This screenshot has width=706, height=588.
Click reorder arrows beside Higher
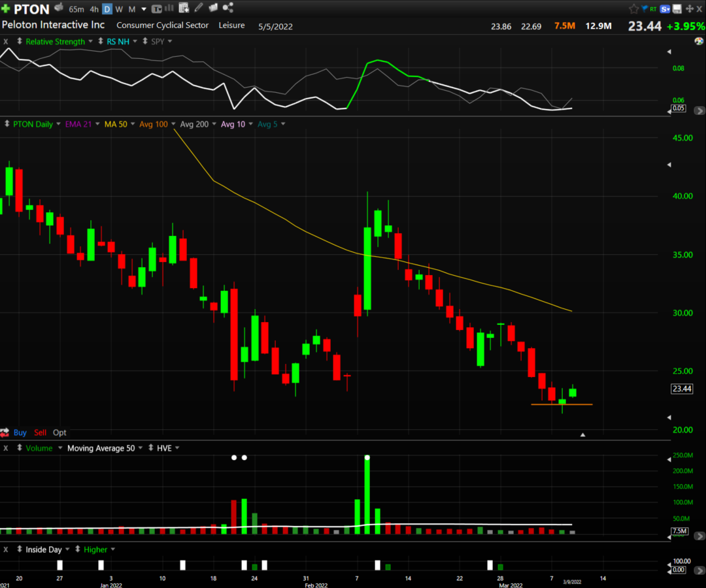click(x=77, y=549)
